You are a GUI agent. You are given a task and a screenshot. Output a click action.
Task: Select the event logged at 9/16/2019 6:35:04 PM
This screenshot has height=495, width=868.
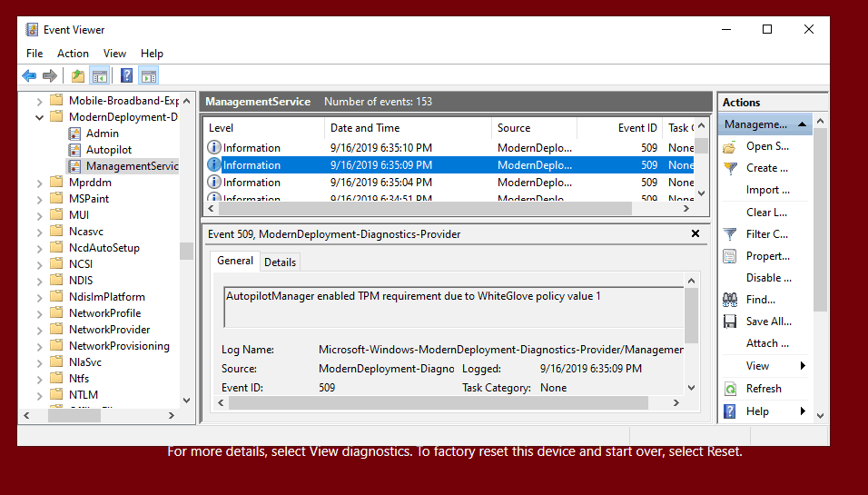pyautogui.click(x=450, y=183)
